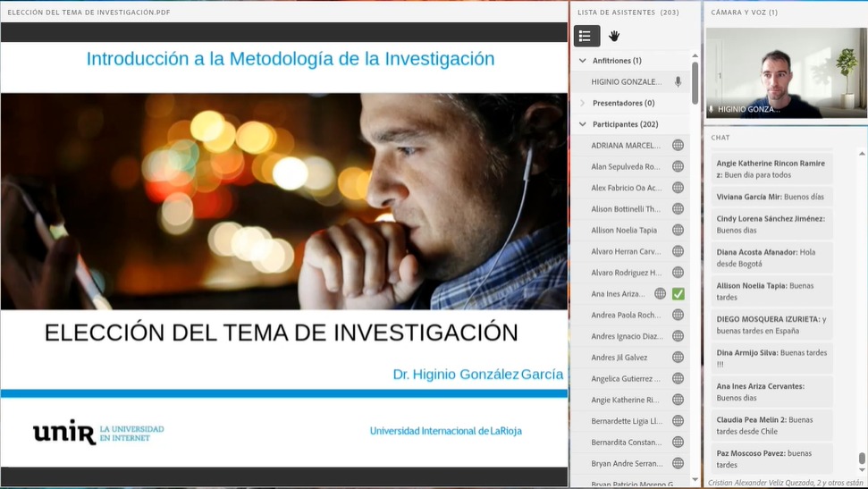Click microphone icon beside host Higinio Gonzalez
This screenshot has width=868, height=489.
(x=678, y=81)
